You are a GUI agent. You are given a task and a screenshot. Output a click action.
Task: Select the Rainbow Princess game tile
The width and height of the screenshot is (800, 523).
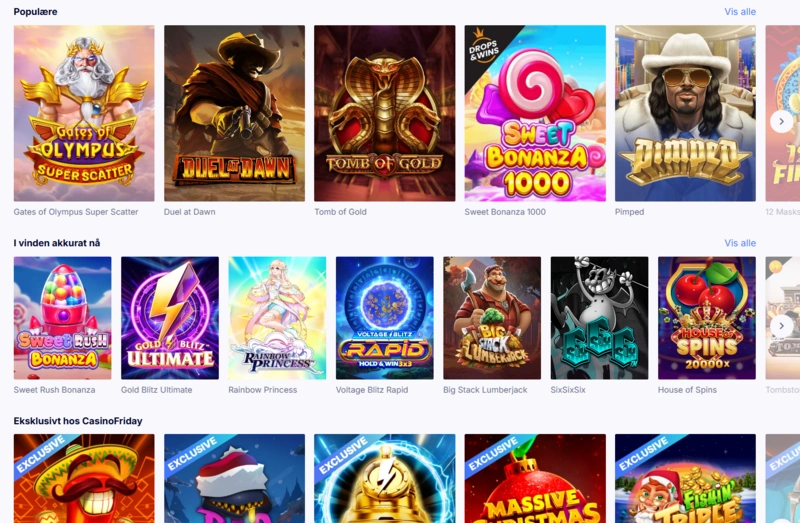tap(277, 318)
